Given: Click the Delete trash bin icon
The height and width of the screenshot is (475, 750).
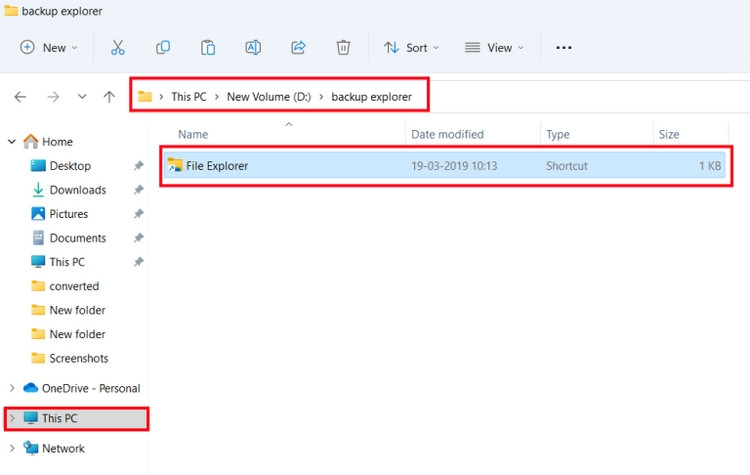Looking at the screenshot, I should pos(343,47).
